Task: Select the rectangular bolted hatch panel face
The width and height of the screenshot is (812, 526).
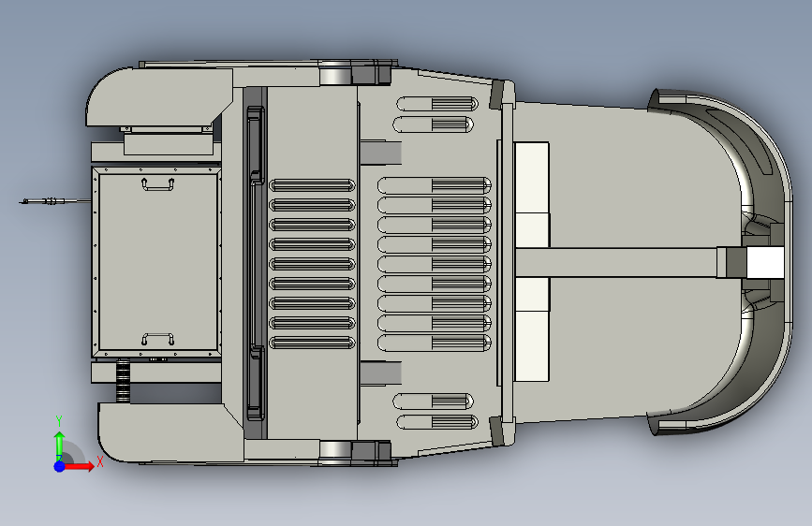Action: click(157, 262)
